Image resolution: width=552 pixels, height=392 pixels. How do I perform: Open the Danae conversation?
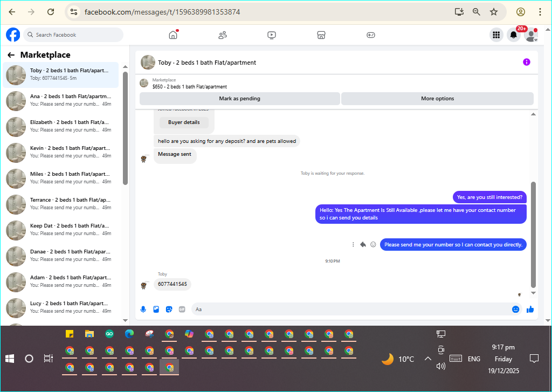[x=60, y=256]
